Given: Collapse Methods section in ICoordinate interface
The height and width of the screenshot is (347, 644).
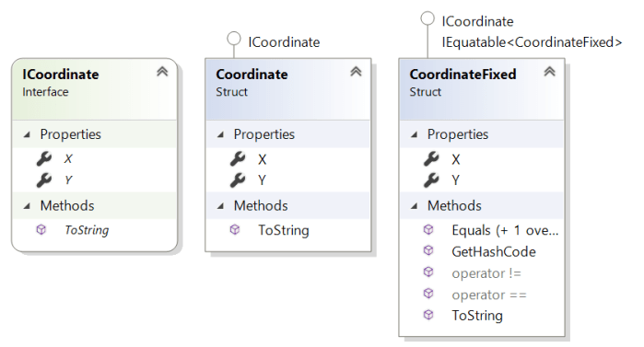Looking at the screenshot, I should tap(27, 206).
